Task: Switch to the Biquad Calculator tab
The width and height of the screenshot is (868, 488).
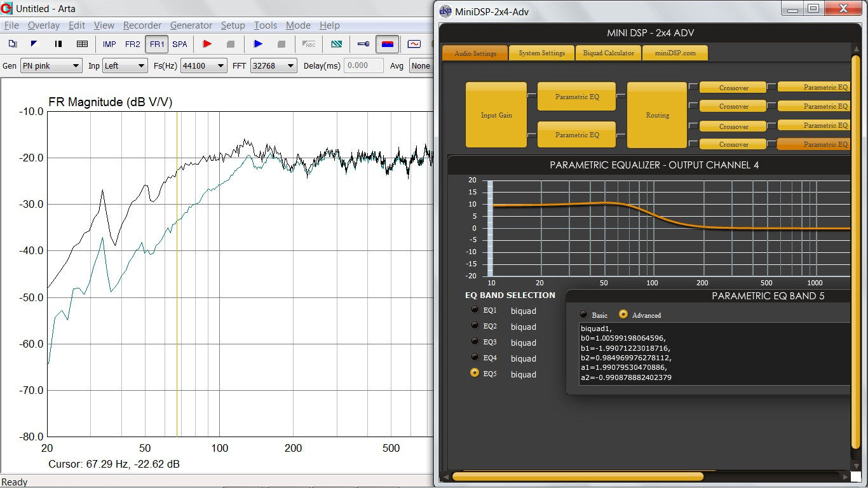Action: [608, 53]
